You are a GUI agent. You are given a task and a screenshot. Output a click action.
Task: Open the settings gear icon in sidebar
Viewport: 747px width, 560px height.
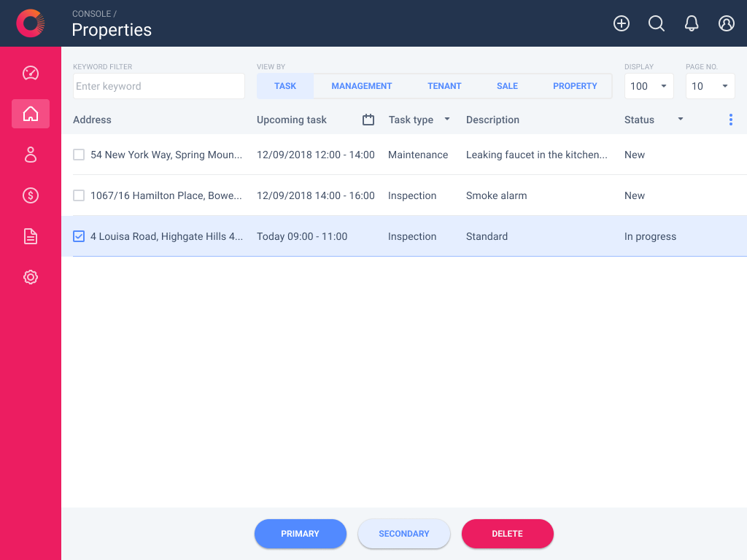pos(31,277)
